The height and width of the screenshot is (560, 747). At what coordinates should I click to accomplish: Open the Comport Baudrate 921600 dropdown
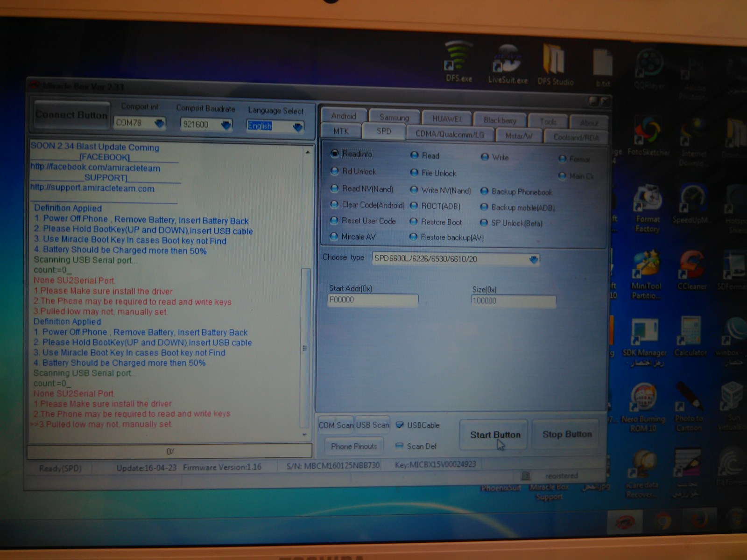point(226,125)
